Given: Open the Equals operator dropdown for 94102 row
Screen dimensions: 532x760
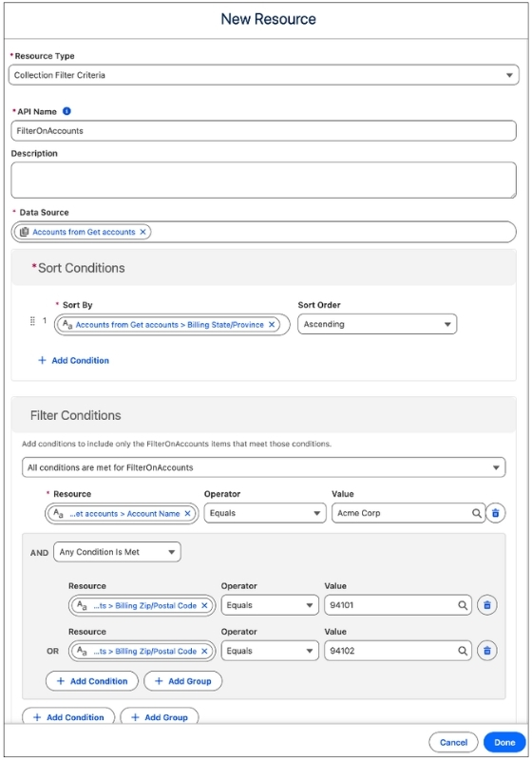Looking at the screenshot, I should pos(270,651).
